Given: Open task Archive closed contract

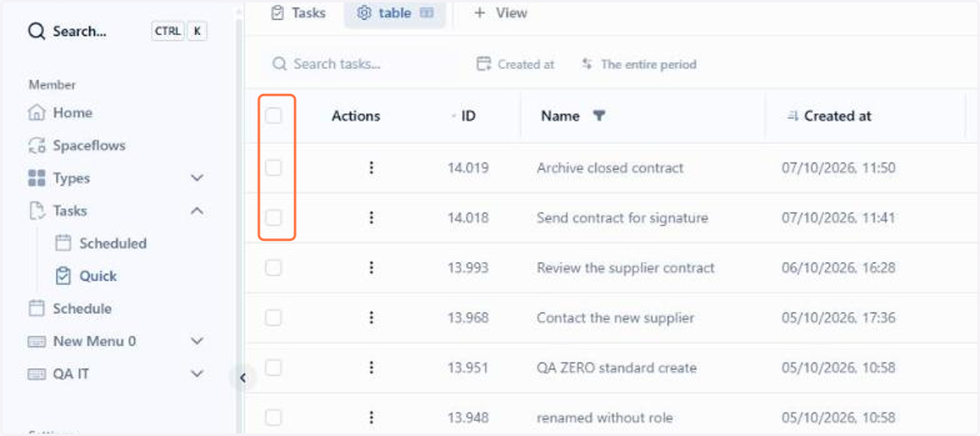Looking at the screenshot, I should pos(610,168).
